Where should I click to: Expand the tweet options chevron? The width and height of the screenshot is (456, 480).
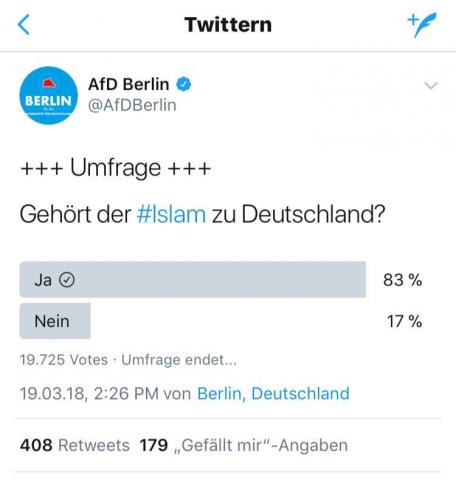coord(431,86)
